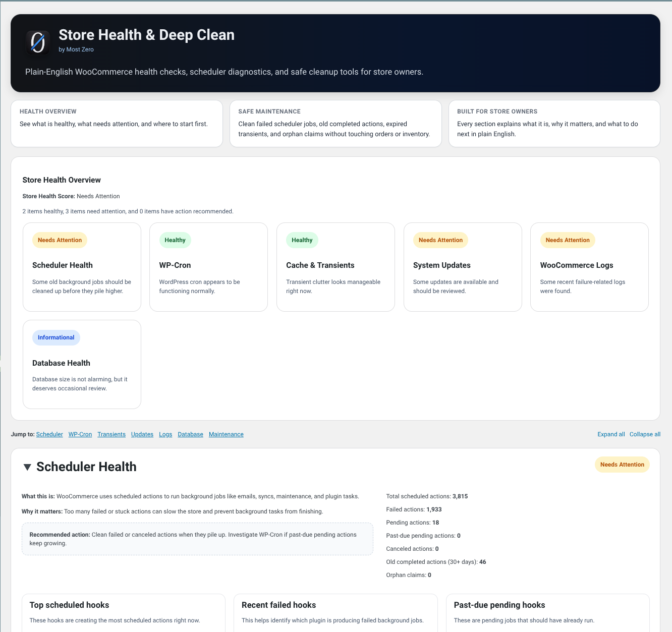Image resolution: width=672 pixels, height=632 pixels.
Task: Jump to the WP-Cron section
Action: 80,434
